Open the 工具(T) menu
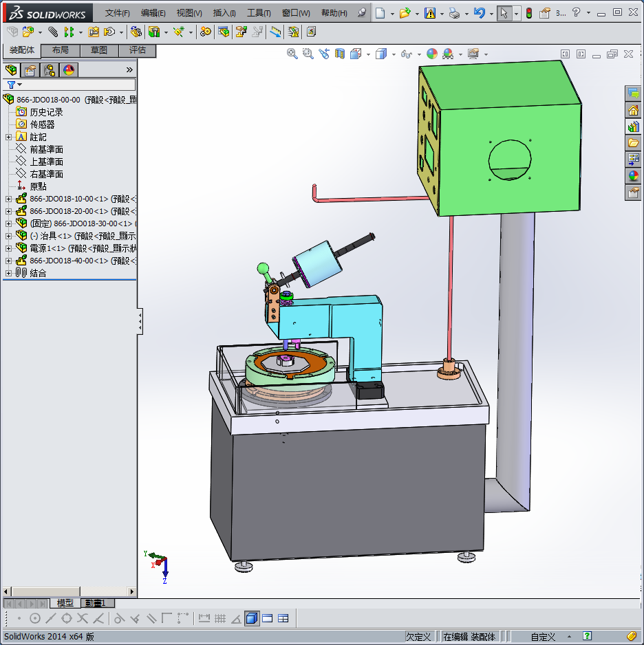Image resolution: width=644 pixels, height=645 pixels. coord(259,13)
